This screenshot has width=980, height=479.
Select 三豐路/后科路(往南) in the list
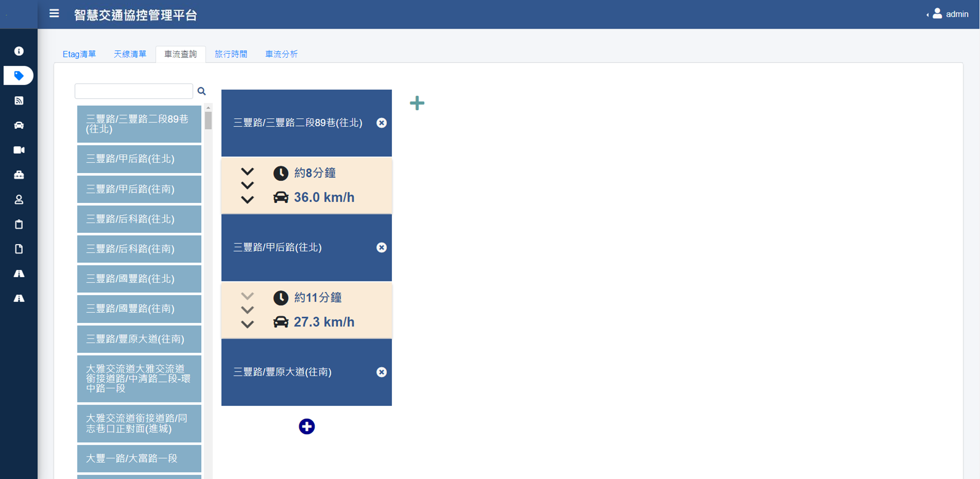(139, 249)
